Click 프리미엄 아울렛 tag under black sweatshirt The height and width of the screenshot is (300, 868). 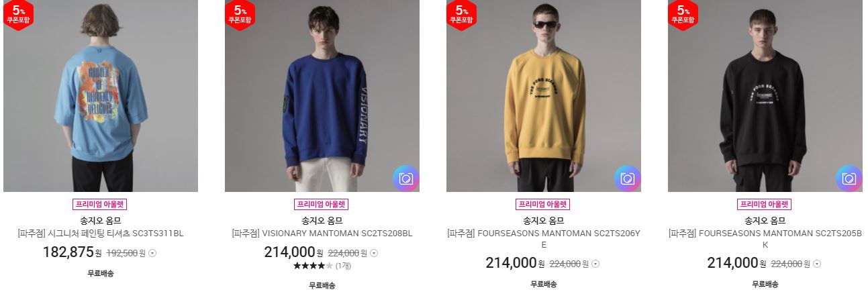(765, 205)
